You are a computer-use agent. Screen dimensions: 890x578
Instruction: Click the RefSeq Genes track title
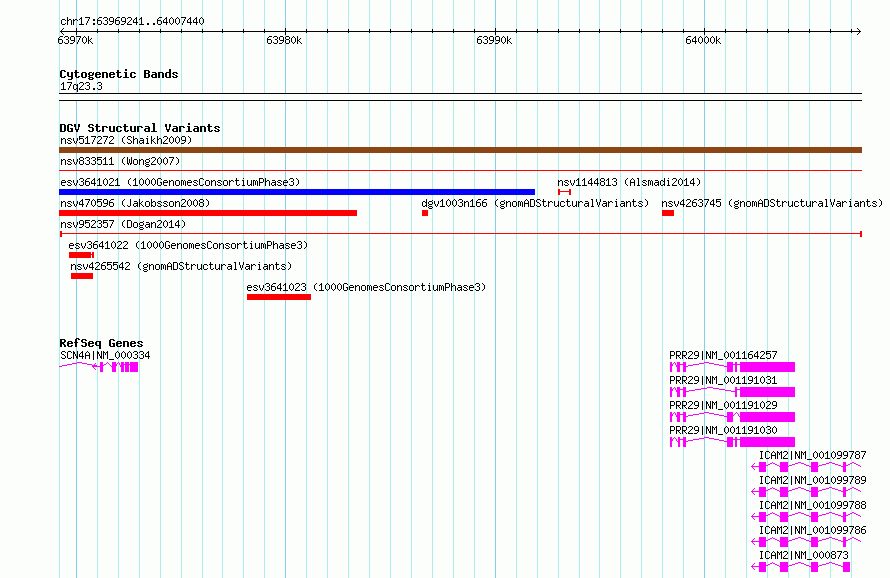101,343
